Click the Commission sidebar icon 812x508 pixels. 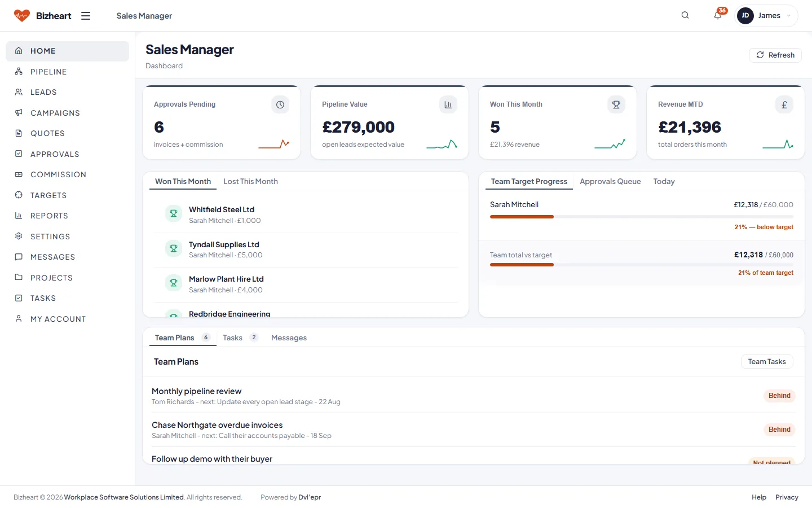pos(19,174)
